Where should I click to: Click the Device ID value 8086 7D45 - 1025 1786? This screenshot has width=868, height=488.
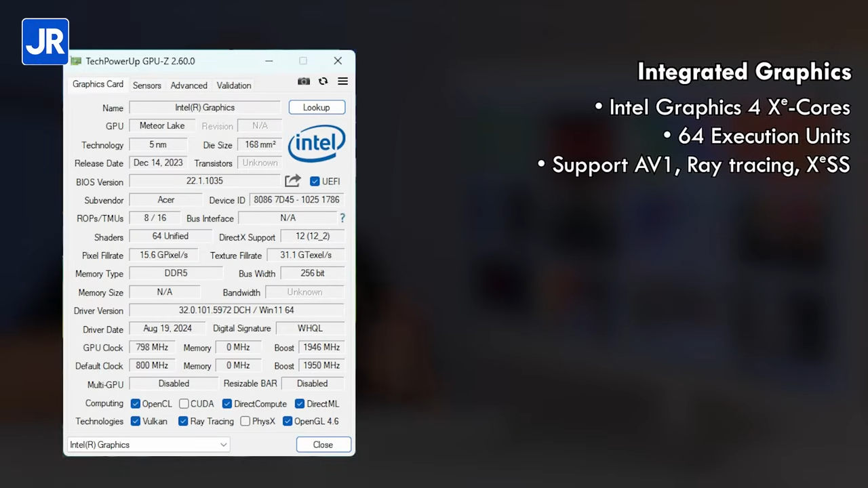coord(297,200)
